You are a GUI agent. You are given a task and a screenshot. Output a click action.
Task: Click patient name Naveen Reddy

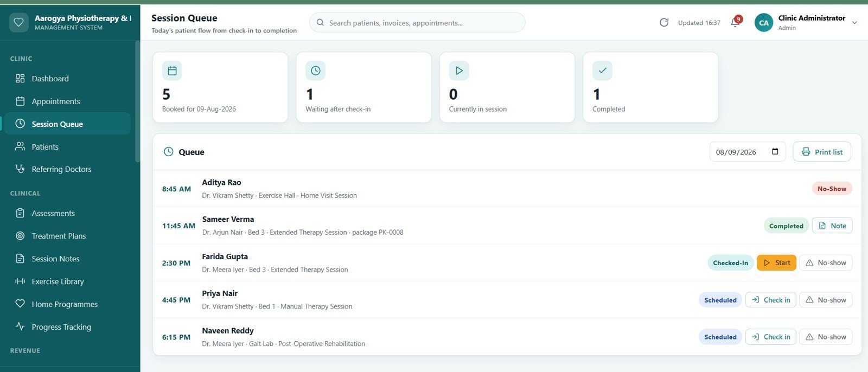[228, 330]
